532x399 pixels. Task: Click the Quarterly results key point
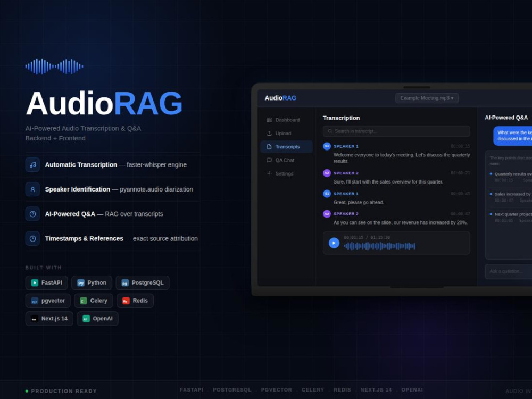tap(511, 177)
